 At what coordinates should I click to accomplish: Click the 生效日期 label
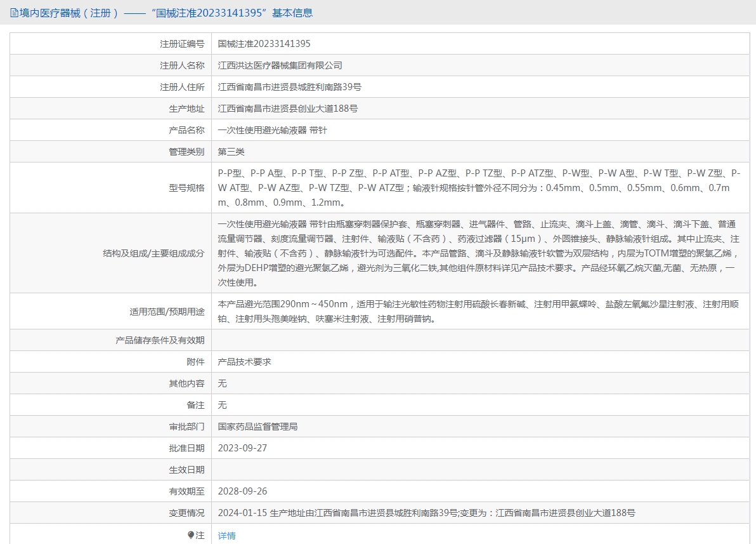(186, 470)
